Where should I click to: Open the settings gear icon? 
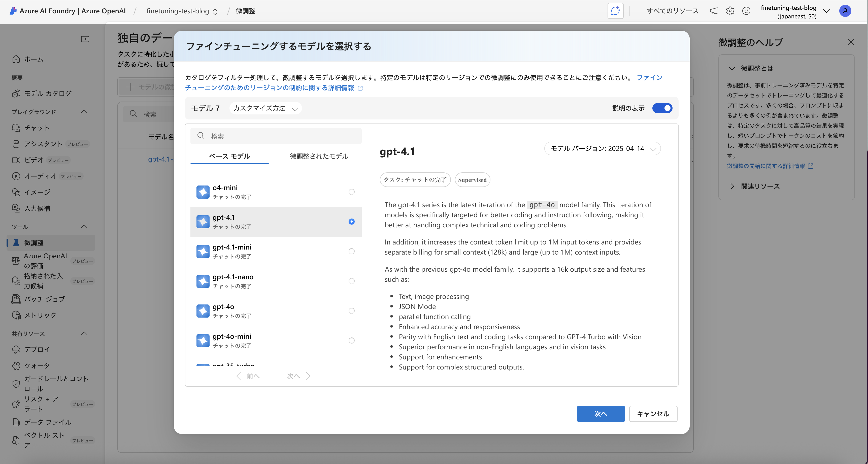(730, 11)
